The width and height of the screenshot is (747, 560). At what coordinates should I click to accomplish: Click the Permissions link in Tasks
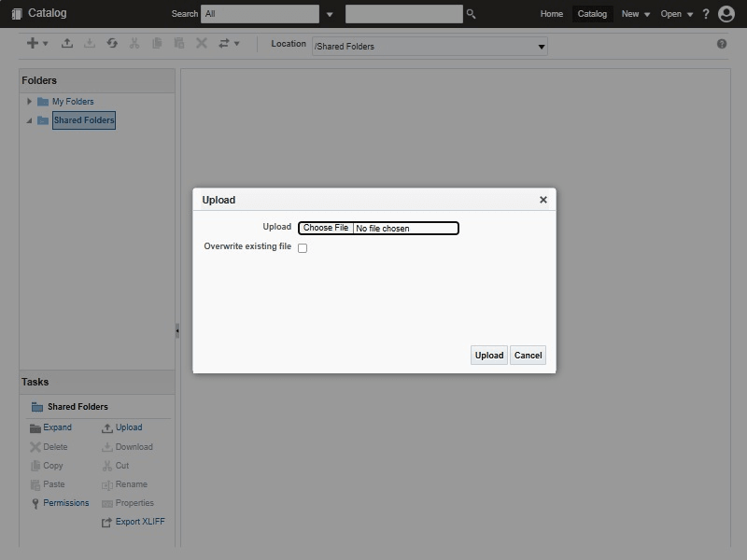pyautogui.click(x=65, y=503)
